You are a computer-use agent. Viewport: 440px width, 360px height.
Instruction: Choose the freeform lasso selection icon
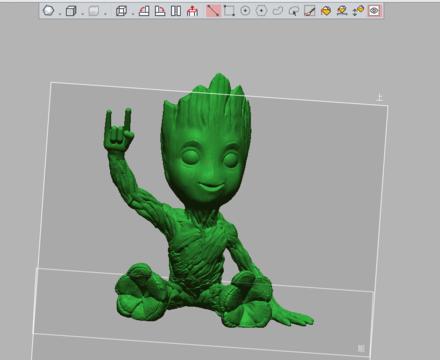coord(277,11)
